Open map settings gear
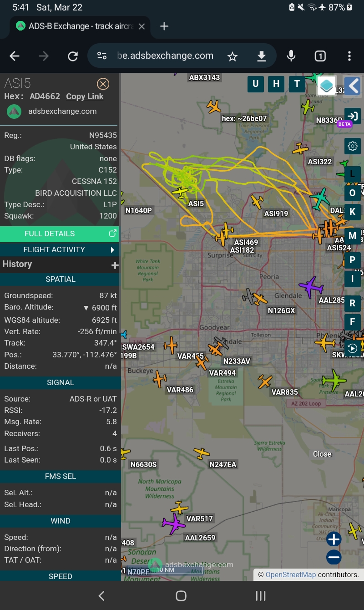 coord(353,146)
